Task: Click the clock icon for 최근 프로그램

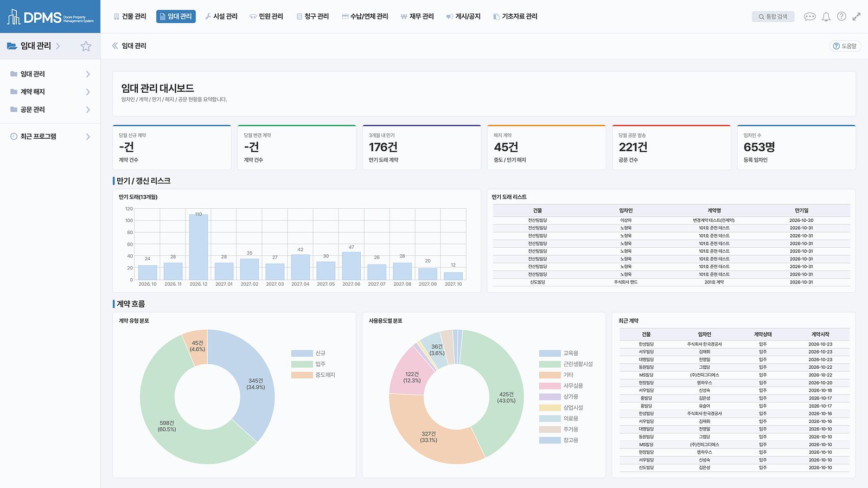Action: [x=14, y=136]
